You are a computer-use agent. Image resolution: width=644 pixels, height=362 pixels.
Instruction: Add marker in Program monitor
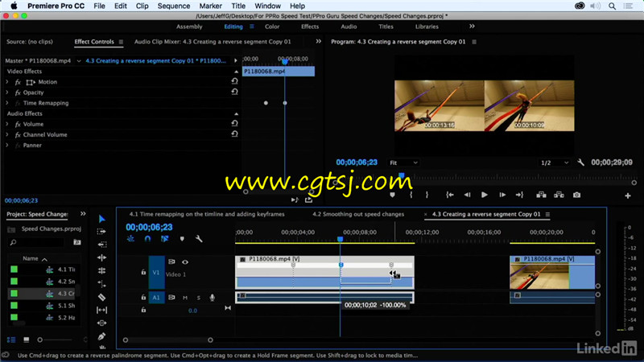[392, 195]
